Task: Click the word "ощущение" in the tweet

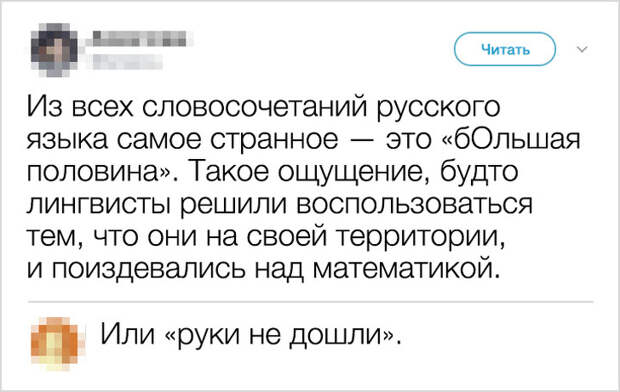Action: point(352,173)
